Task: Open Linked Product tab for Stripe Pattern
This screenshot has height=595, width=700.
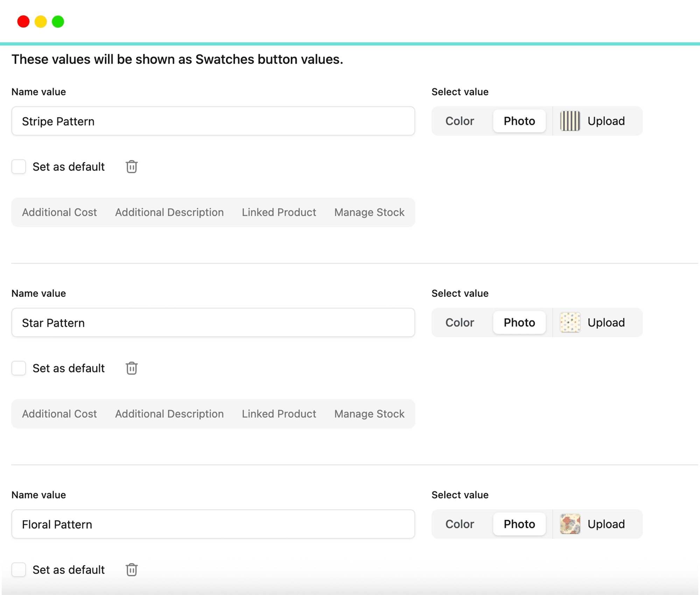Action: click(279, 212)
